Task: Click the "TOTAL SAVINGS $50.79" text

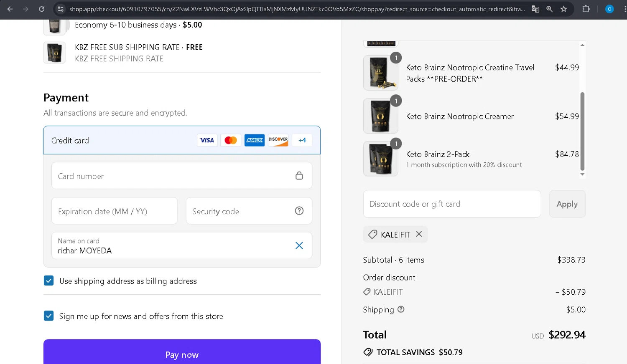Action: point(419,352)
